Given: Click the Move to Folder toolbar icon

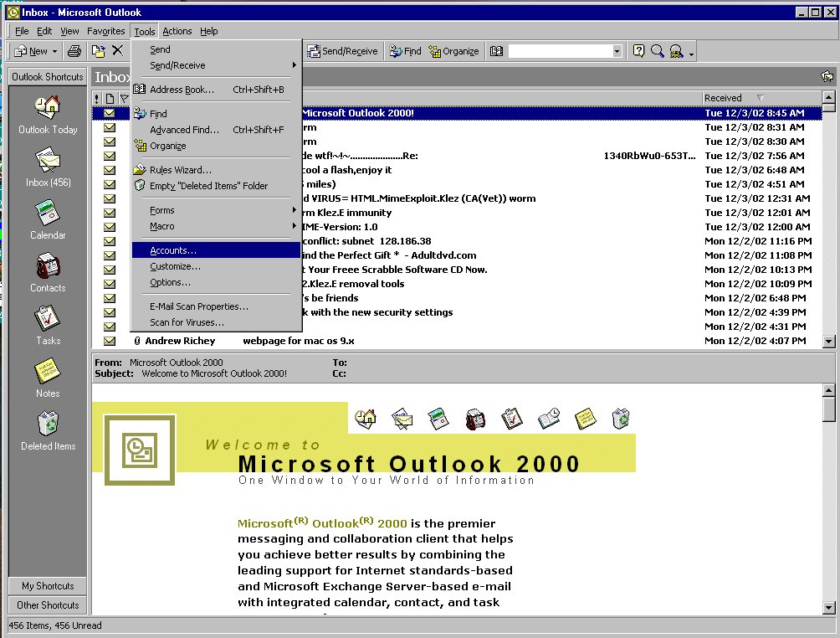Looking at the screenshot, I should [x=99, y=51].
